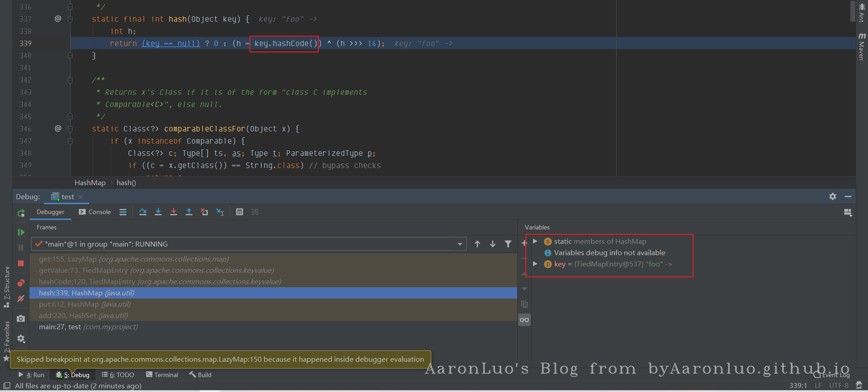This screenshot has width=868, height=392.
Task: Expand static members of HashMap node
Action: pyautogui.click(x=535, y=242)
